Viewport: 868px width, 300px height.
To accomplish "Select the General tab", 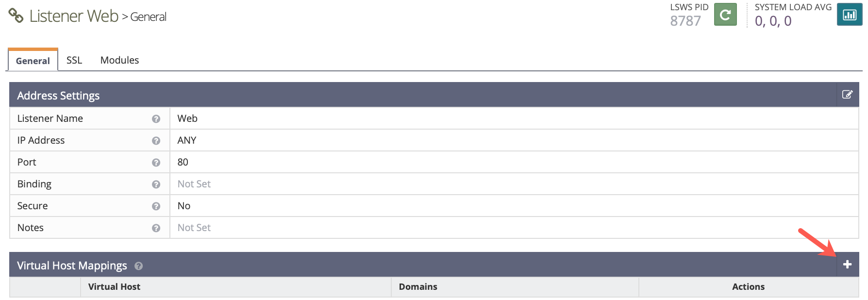I will (33, 61).
